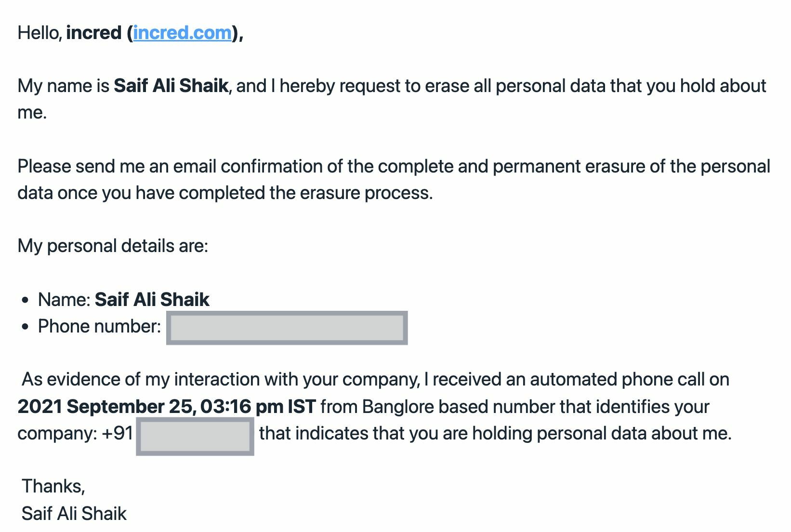Click the words 'erasure process' in the second paragraph
791x532 pixels.
[x=365, y=193]
